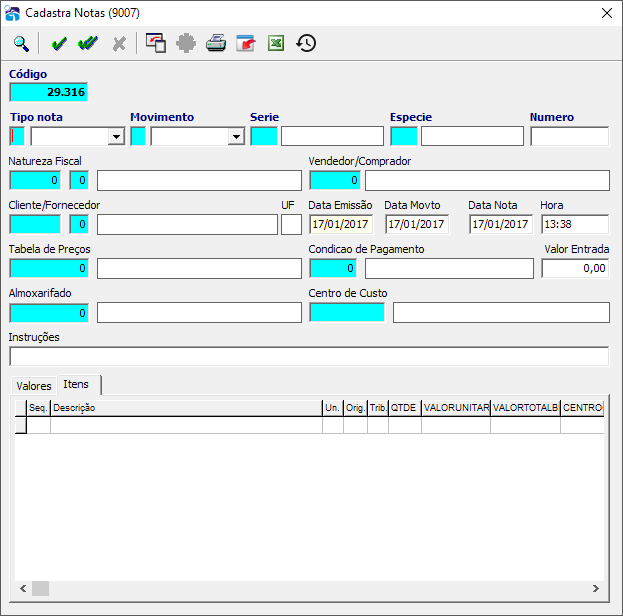This screenshot has width=623, height=616.
Task: Click the Serie cyan code field
Action: pyautogui.click(x=264, y=136)
